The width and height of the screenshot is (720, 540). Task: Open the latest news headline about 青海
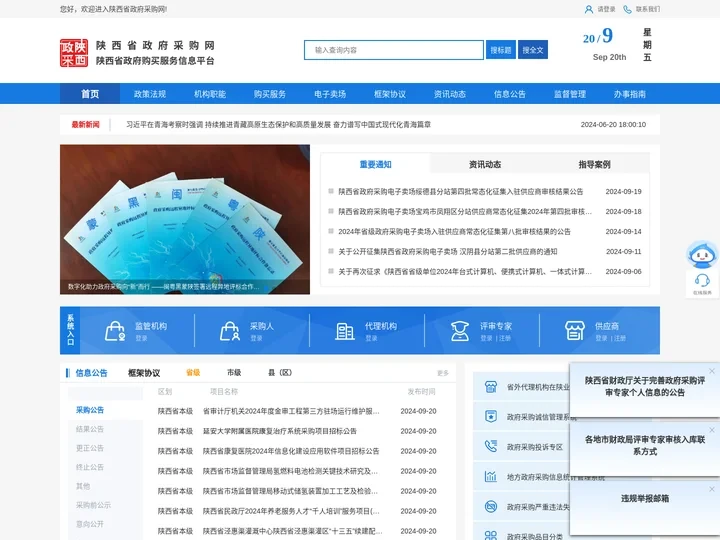pyautogui.click(x=278, y=124)
